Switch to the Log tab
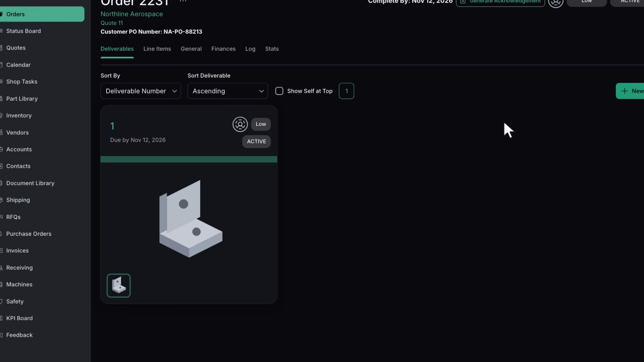The height and width of the screenshot is (362, 644). tap(250, 49)
